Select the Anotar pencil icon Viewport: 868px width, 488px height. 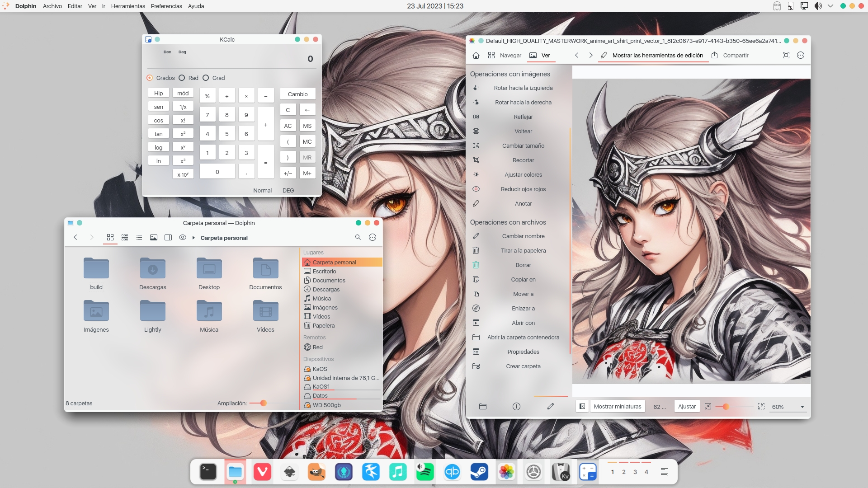pyautogui.click(x=476, y=203)
